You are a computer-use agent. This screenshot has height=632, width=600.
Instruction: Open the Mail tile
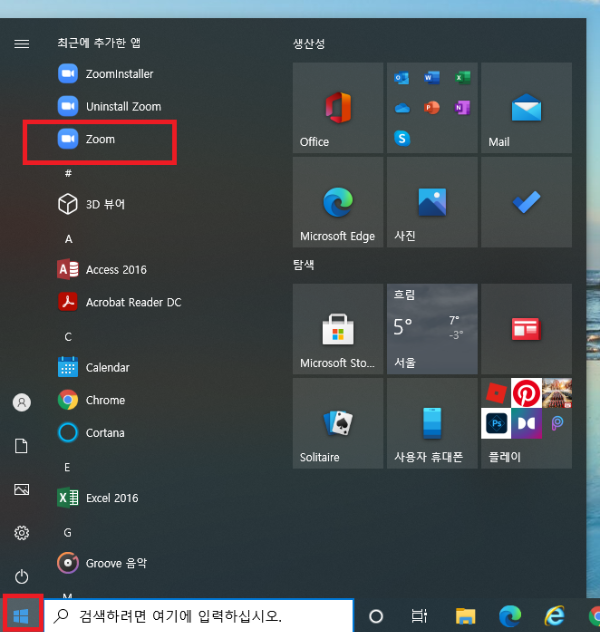[x=526, y=108]
